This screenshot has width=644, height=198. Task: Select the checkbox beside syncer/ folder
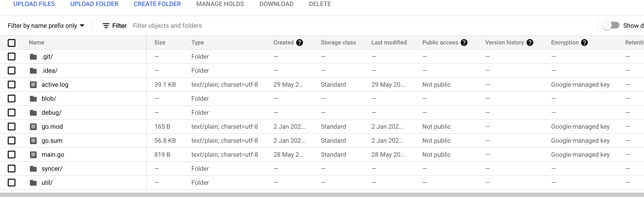(12, 169)
